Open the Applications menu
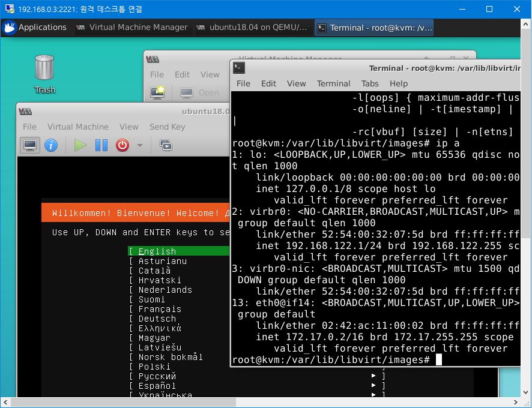 pos(35,28)
